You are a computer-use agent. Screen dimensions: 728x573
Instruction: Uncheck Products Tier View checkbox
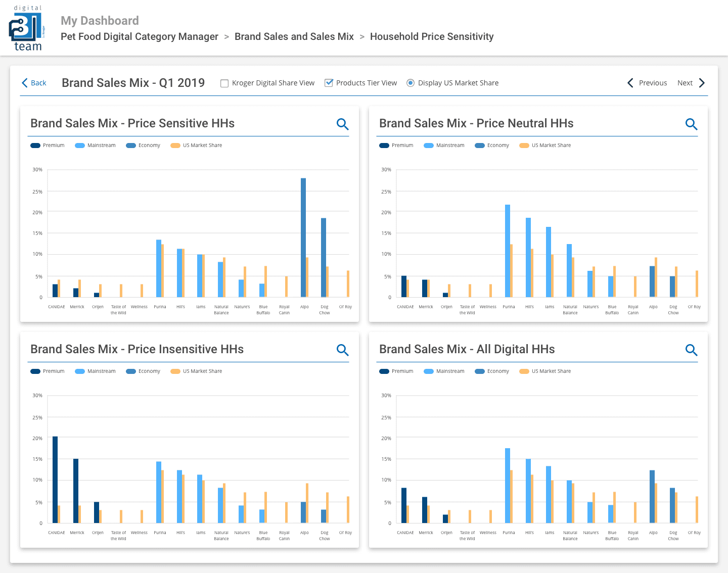329,83
